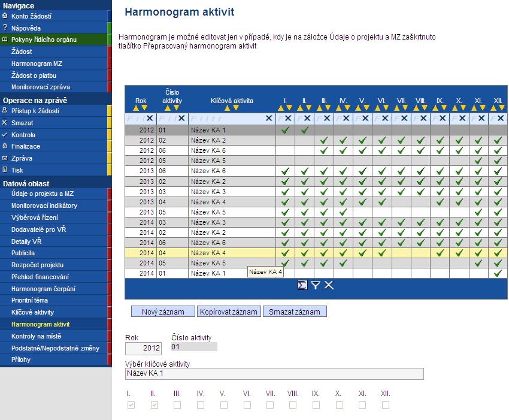Toggle the month II. checkbox
Screen dimensions: 509x420
pyautogui.click(x=154, y=405)
